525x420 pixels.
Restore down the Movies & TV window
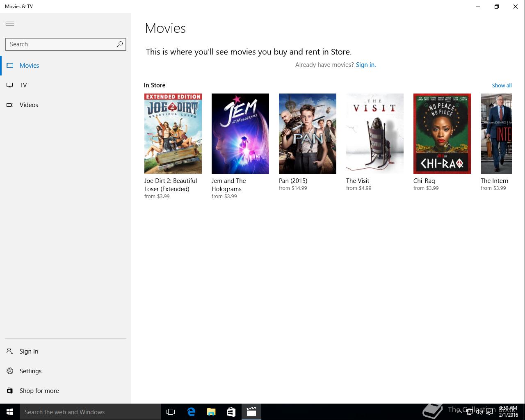[497, 7]
